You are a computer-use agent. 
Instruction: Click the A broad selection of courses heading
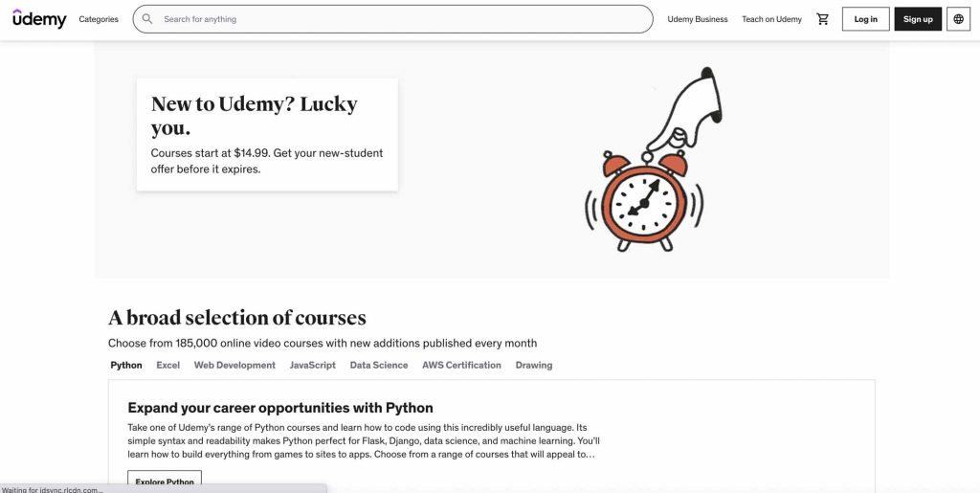237,318
